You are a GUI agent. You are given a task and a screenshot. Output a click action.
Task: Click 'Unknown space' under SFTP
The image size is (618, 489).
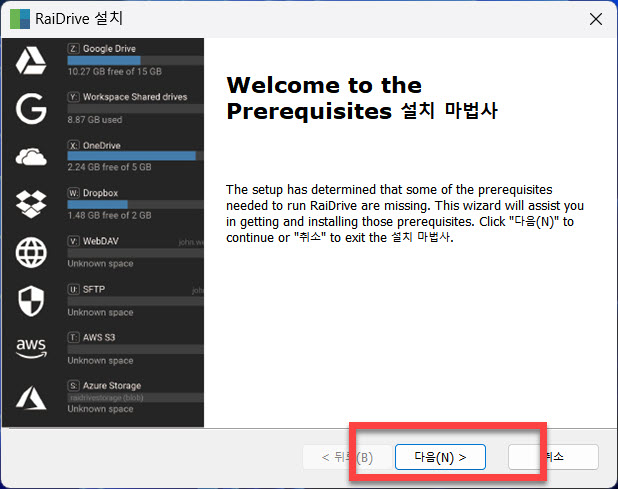click(x=100, y=312)
